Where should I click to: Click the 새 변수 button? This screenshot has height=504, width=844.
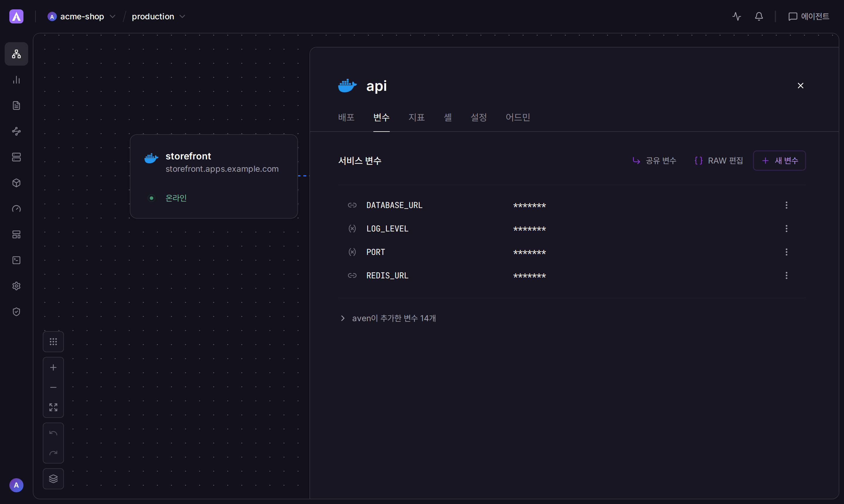(x=780, y=161)
